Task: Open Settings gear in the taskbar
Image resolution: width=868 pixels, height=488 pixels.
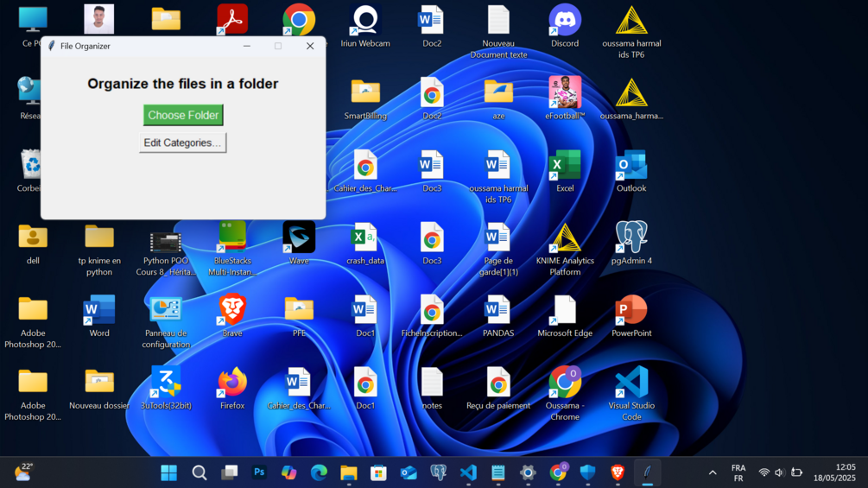Action: tap(528, 472)
